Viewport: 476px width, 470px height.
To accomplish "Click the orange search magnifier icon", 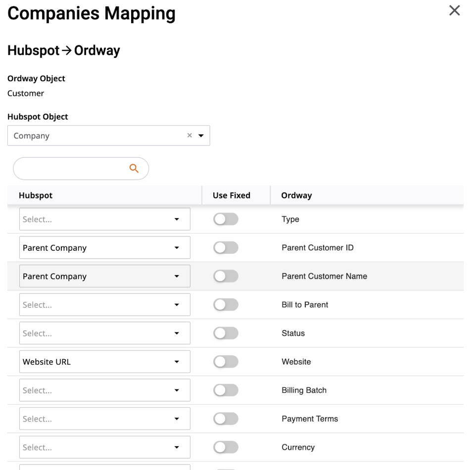I will [x=134, y=168].
